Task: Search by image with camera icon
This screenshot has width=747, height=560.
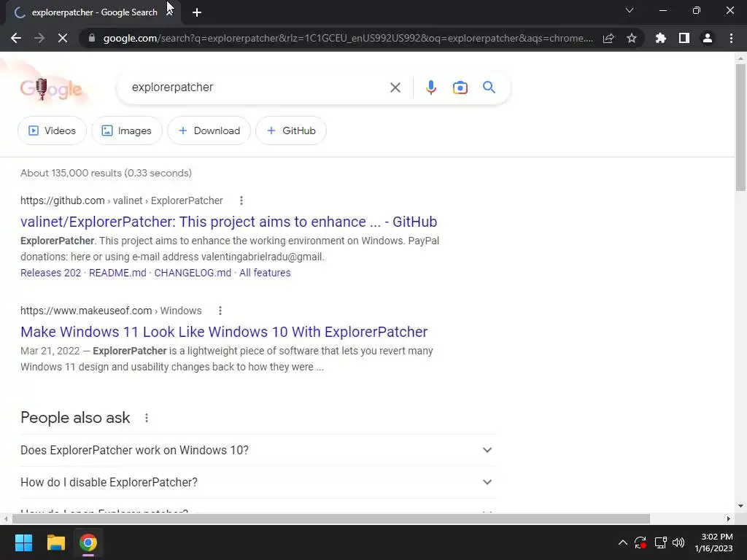Action: pyautogui.click(x=460, y=87)
